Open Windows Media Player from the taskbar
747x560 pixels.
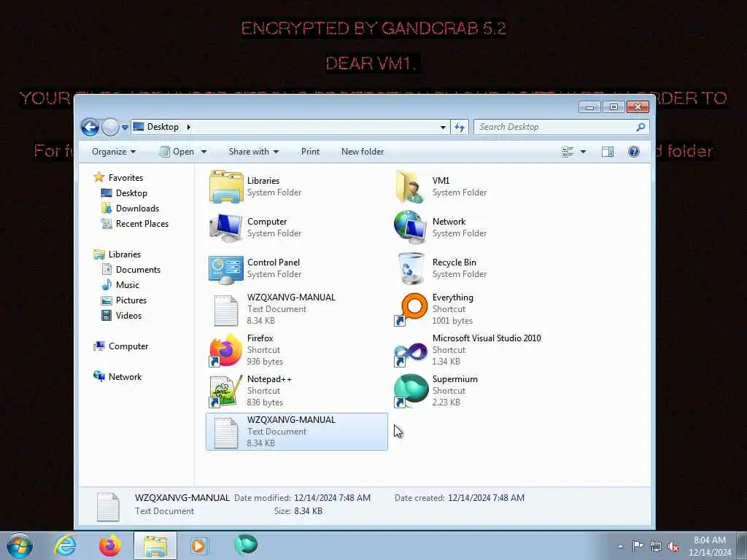pos(198,545)
